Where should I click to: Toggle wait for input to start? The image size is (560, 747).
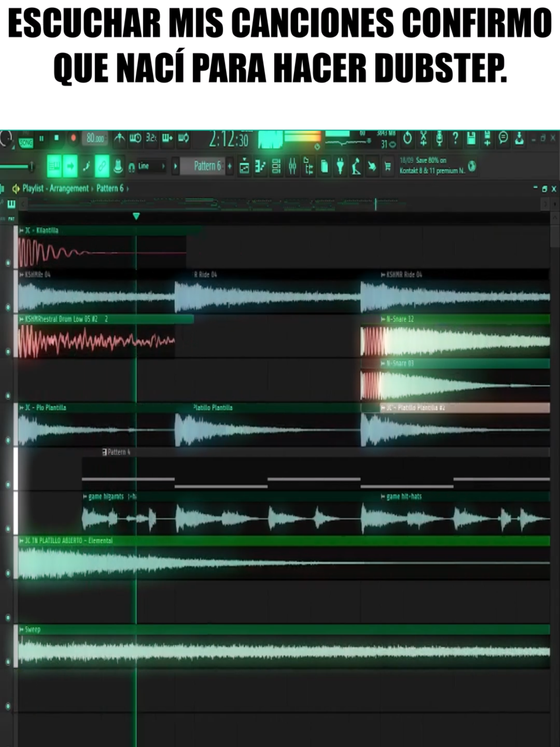click(135, 138)
